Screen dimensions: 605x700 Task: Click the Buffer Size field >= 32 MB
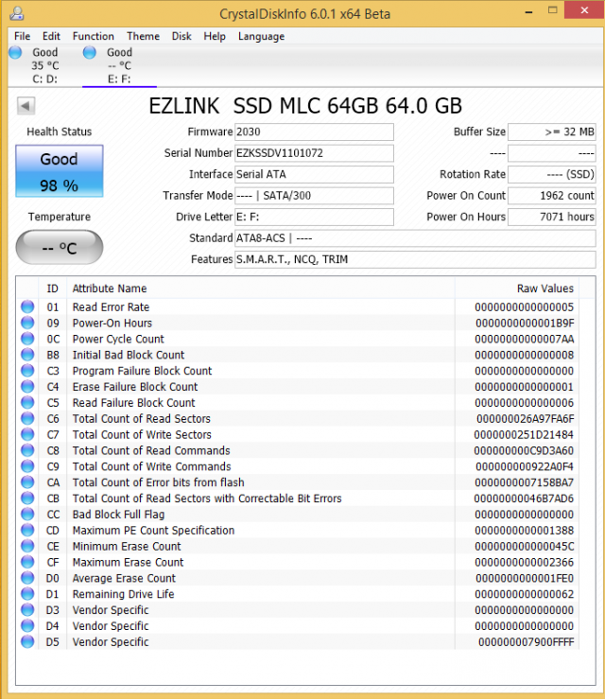(552, 132)
